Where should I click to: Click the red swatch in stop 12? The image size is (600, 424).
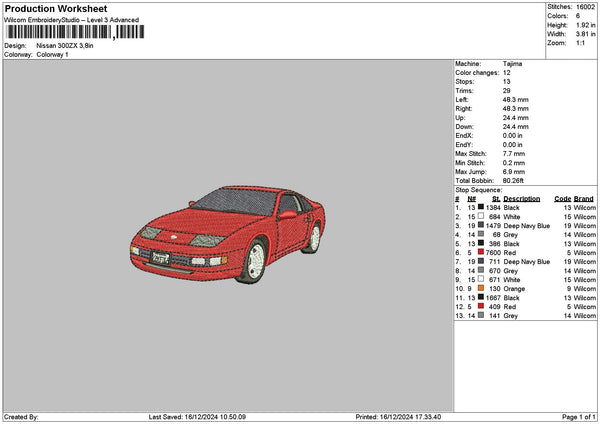(481, 306)
